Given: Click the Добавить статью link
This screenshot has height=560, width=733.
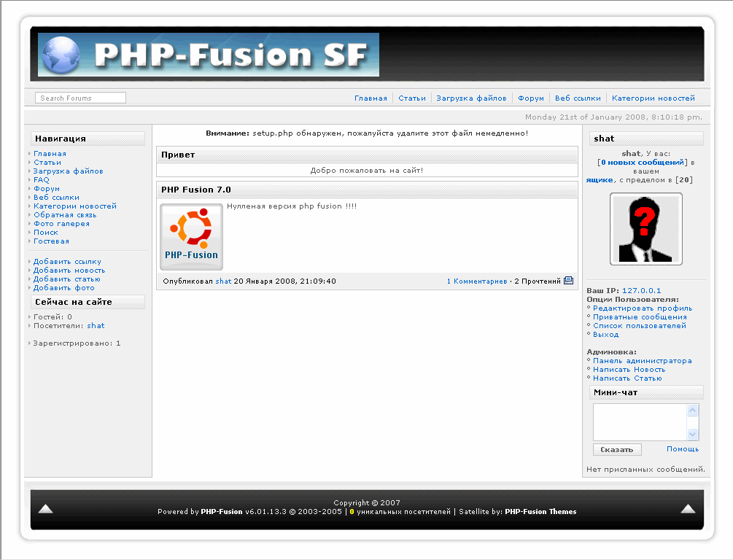Looking at the screenshot, I should tap(67, 279).
